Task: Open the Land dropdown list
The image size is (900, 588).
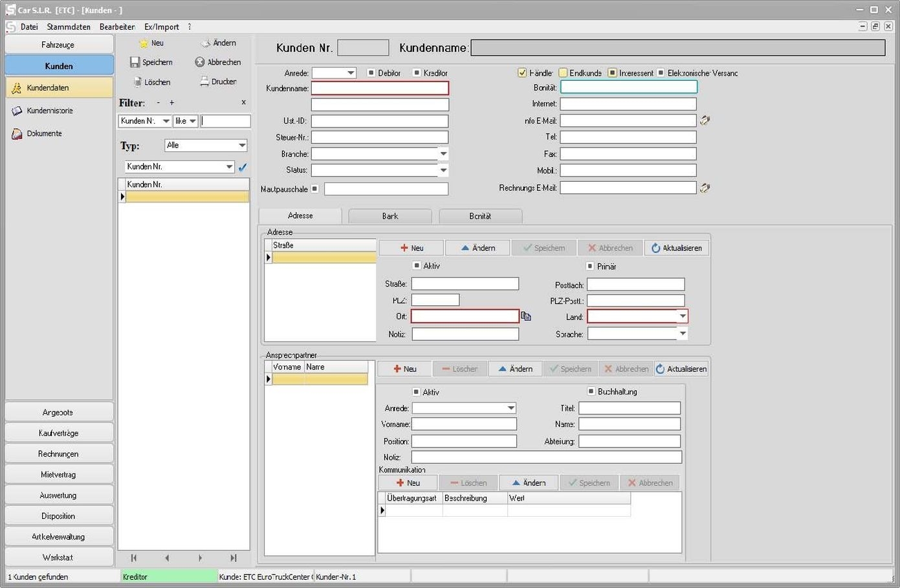Action: point(682,316)
